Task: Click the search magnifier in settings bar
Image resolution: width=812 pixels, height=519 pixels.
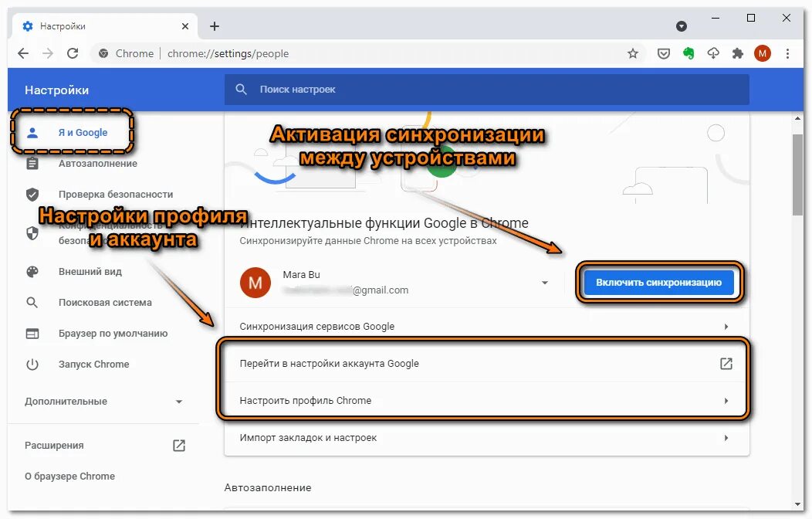Action: tap(241, 89)
